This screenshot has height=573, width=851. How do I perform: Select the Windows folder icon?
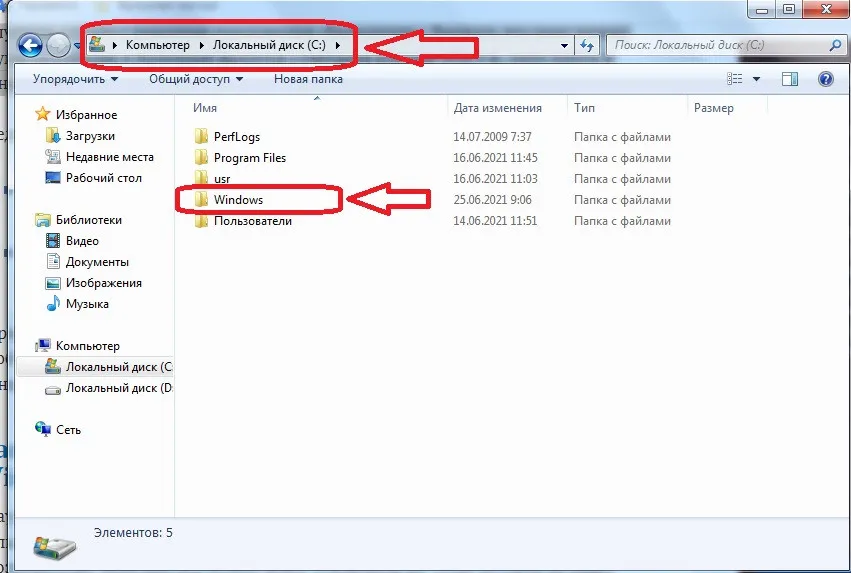click(201, 200)
